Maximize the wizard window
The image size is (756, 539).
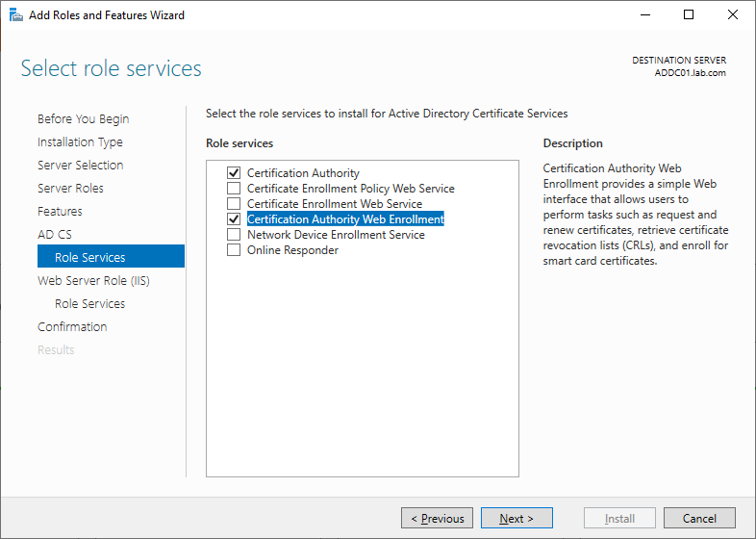pos(689,15)
